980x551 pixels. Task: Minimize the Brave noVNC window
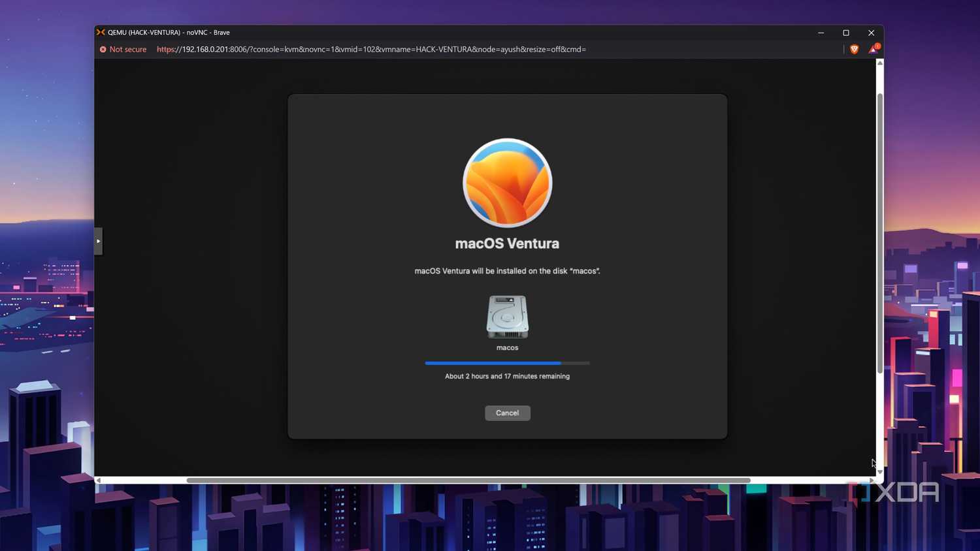click(821, 33)
